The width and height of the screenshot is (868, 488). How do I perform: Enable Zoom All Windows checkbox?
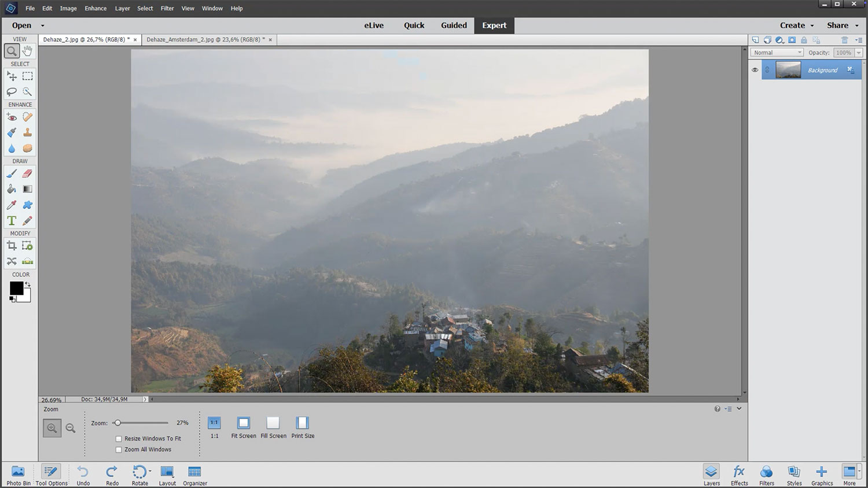point(119,450)
